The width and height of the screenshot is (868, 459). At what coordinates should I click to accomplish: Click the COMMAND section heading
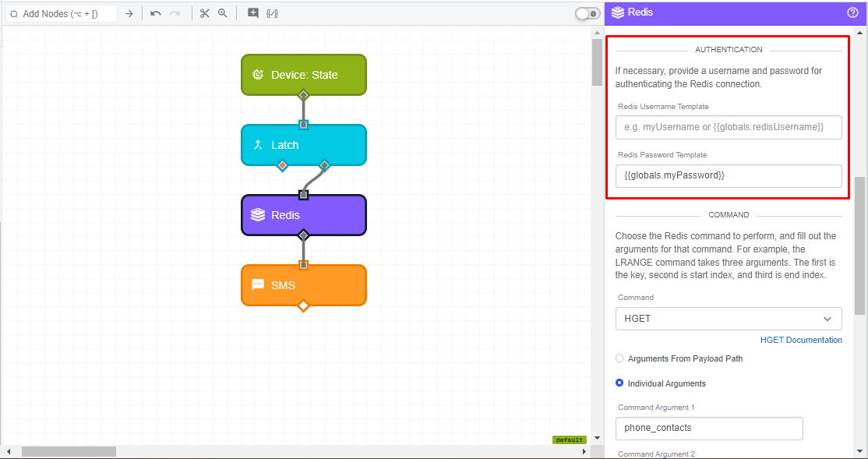729,215
